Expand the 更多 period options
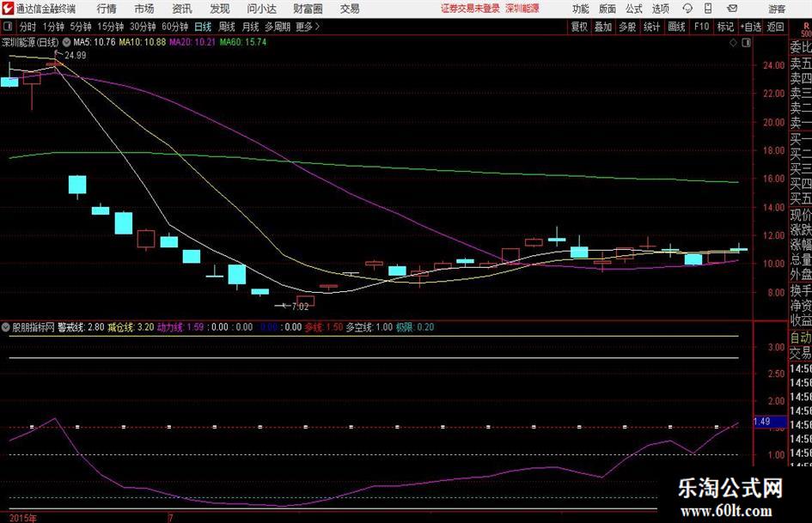The width and height of the screenshot is (812, 523). pos(308,27)
